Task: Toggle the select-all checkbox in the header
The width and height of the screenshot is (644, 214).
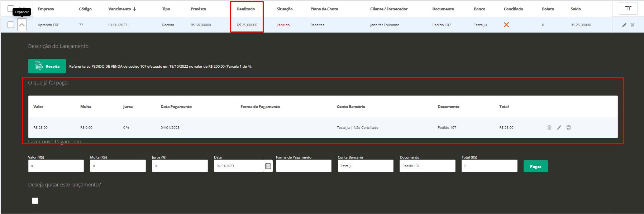Action: [x=11, y=8]
